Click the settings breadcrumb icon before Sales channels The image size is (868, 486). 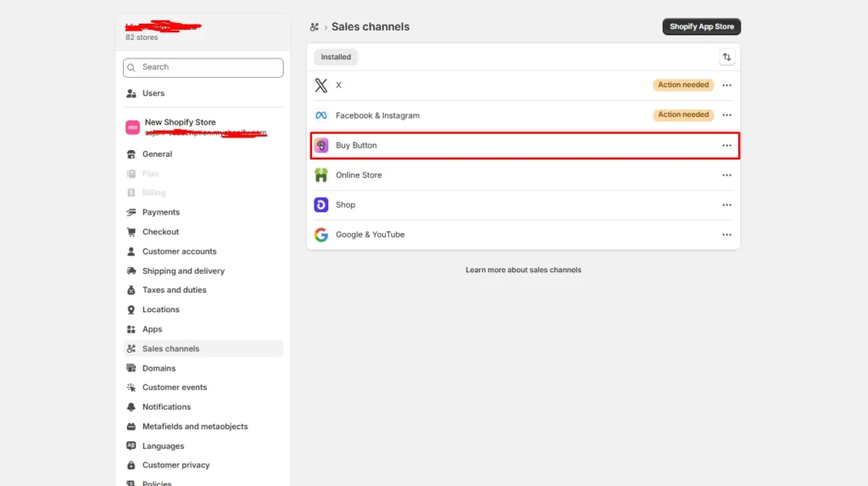point(314,27)
